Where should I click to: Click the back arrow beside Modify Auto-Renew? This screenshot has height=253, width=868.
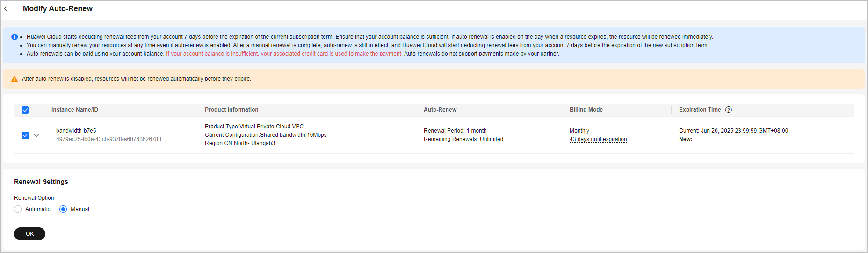[x=6, y=9]
